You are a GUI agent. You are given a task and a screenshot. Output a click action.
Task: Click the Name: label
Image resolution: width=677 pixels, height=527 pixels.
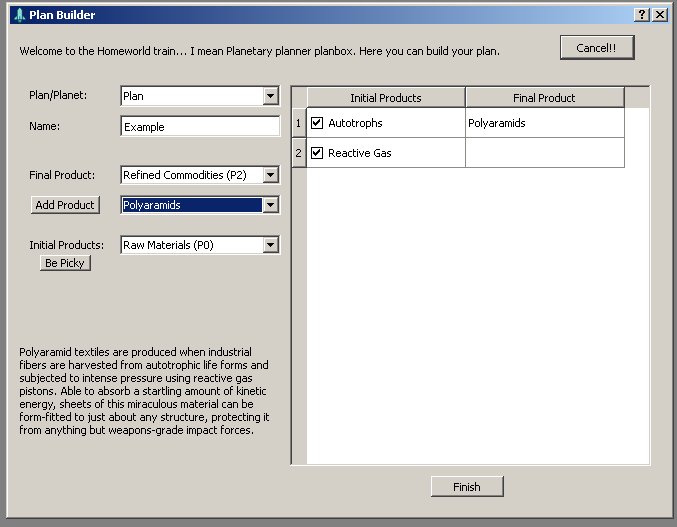pos(44,126)
